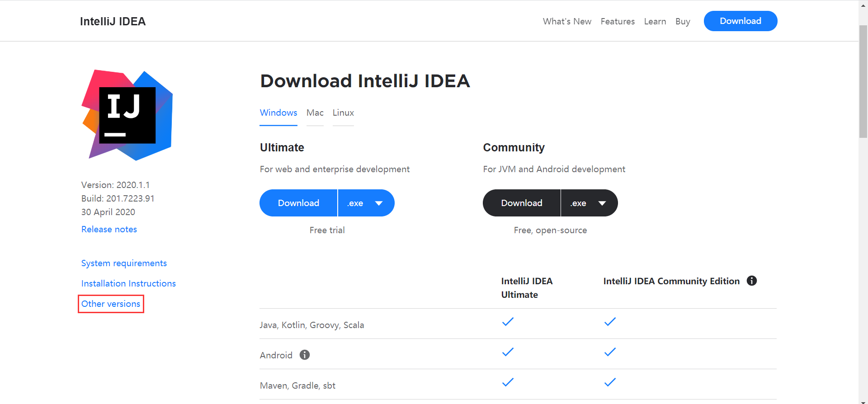Switch to the Windows tab
Image resolution: width=868 pixels, height=404 pixels.
pyautogui.click(x=278, y=113)
